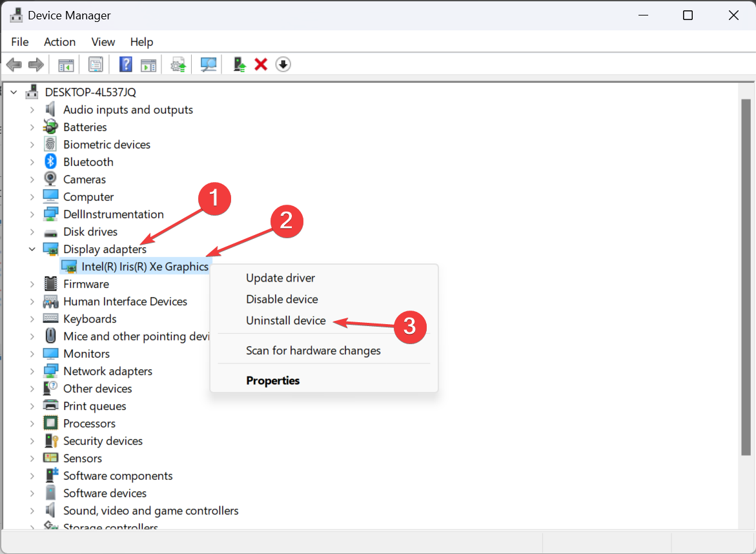The image size is (756, 554).
Task: Click Update device driver toolbar icon with green arrow
Action: tap(239, 65)
